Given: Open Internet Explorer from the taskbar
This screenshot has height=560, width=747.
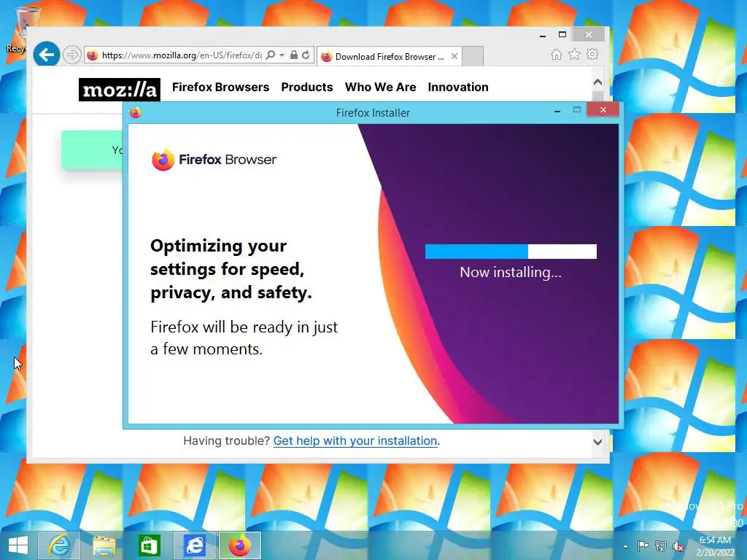Looking at the screenshot, I should [59, 545].
